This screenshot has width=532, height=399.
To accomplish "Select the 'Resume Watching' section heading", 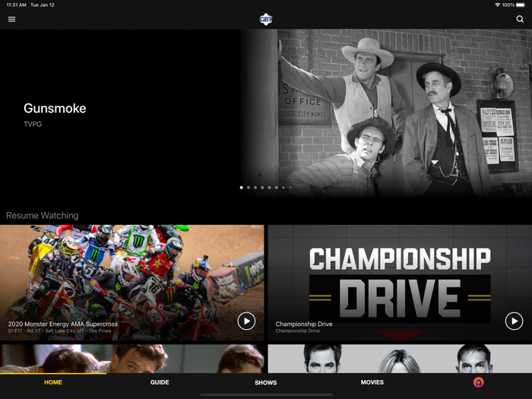I will coord(43,215).
